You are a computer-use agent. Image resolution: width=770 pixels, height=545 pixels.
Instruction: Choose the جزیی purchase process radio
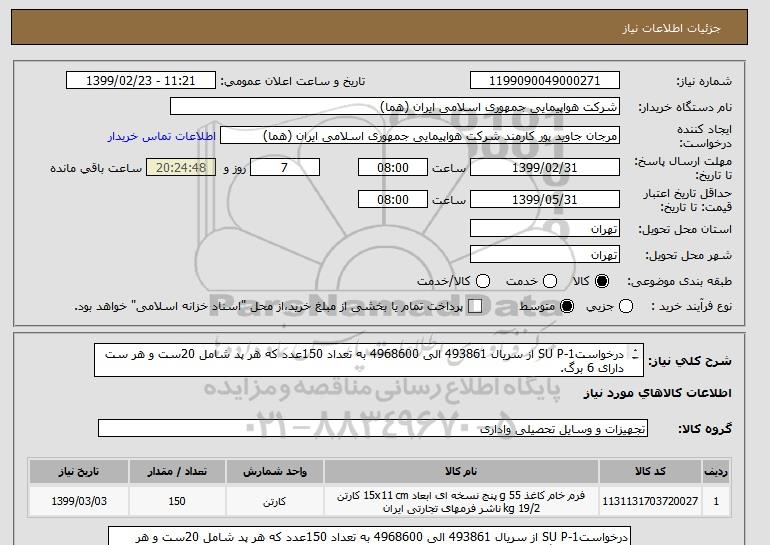pyautogui.click(x=626, y=306)
